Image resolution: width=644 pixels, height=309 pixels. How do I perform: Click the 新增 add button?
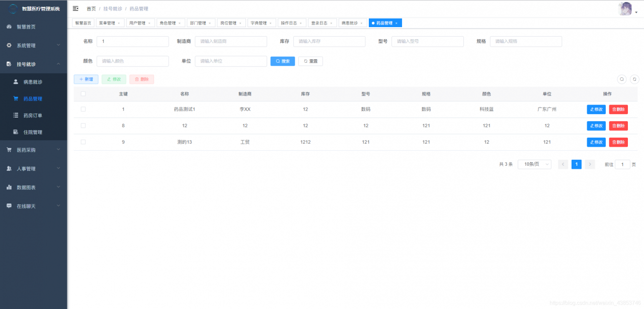(86, 79)
